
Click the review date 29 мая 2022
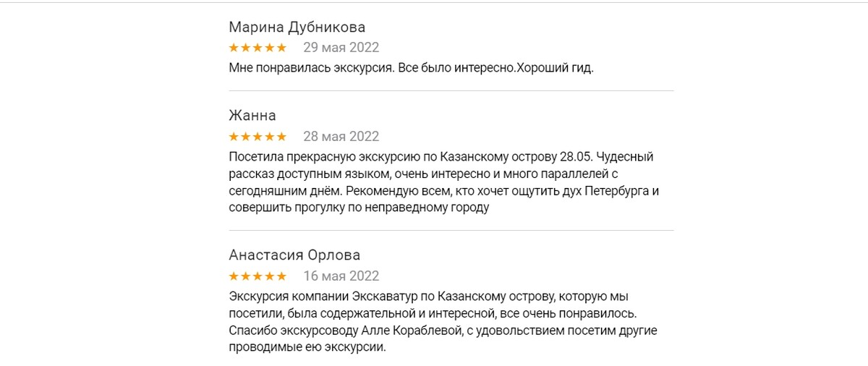[x=341, y=48]
